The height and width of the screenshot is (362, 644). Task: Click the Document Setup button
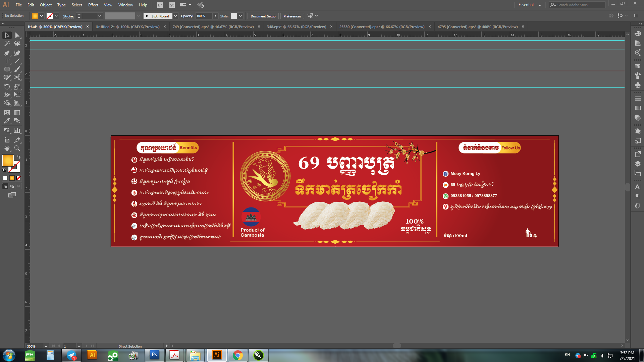click(263, 16)
